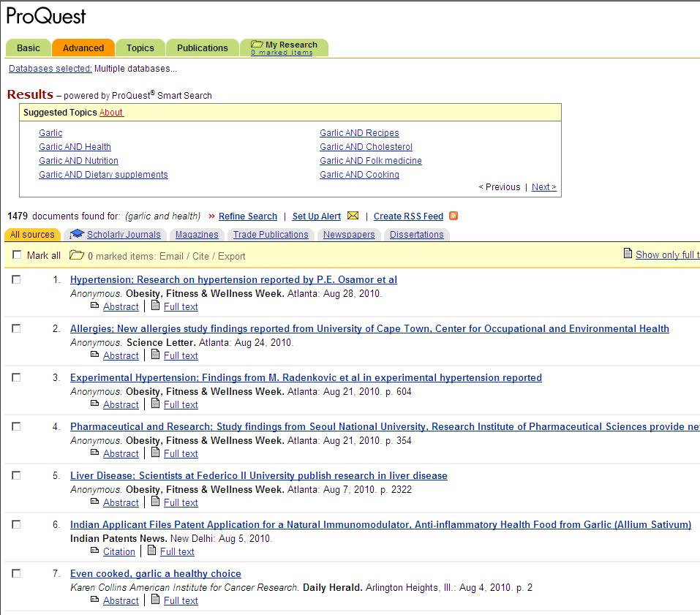Click the abstract icon for result 2
This screenshot has width=700, height=615.
pyautogui.click(x=94, y=355)
